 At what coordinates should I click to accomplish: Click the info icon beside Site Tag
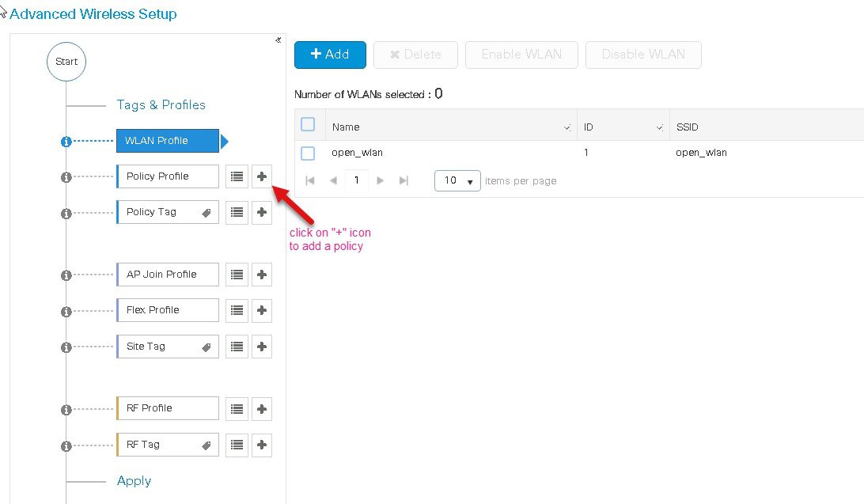[x=66, y=347]
